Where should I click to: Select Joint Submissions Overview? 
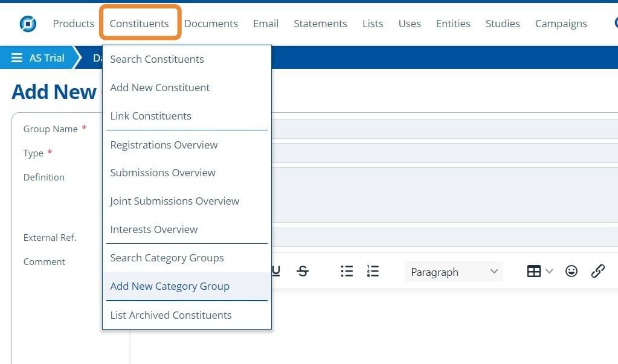click(175, 201)
